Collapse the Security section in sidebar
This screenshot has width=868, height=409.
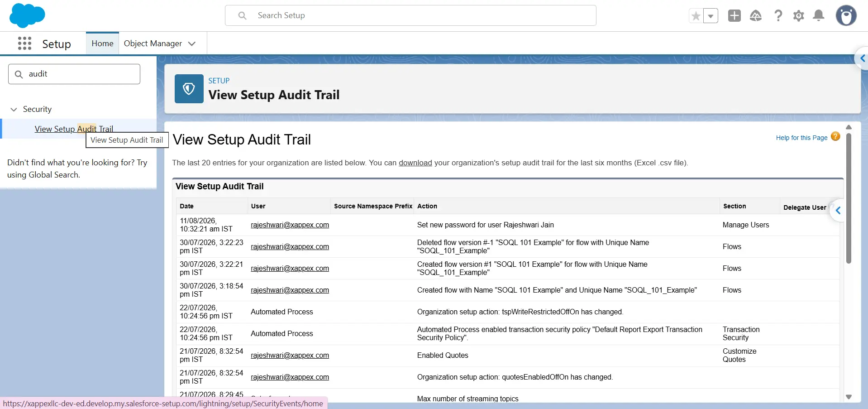(x=14, y=109)
